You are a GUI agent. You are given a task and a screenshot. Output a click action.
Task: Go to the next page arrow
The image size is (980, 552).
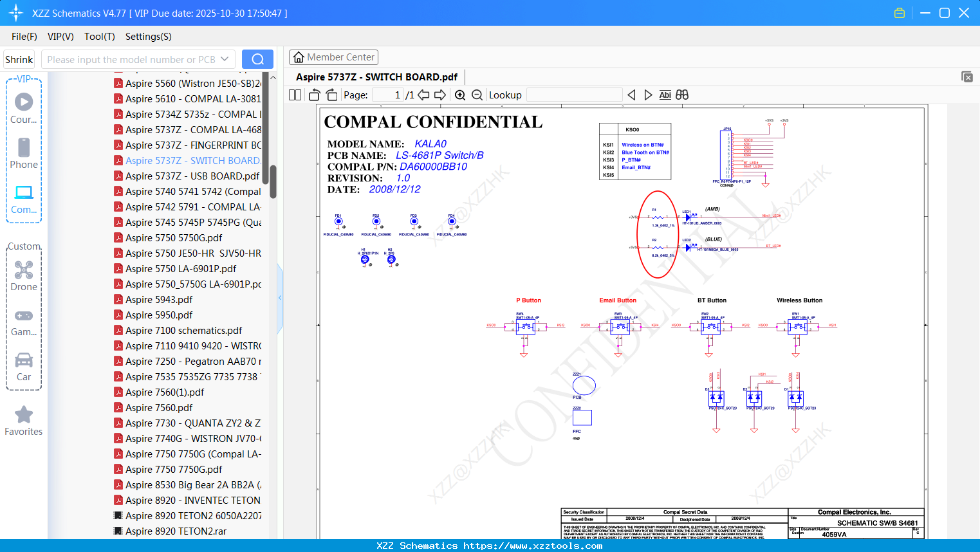(x=440, y=95)
